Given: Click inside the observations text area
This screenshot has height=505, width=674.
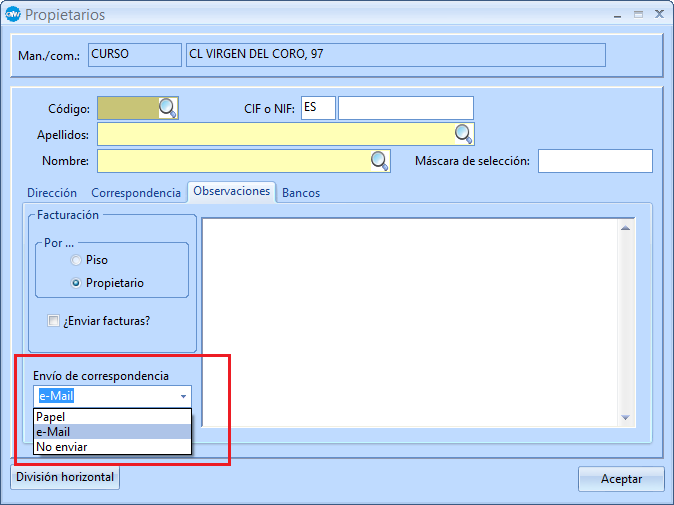Looking at the screenshot, I should (410, 320).
